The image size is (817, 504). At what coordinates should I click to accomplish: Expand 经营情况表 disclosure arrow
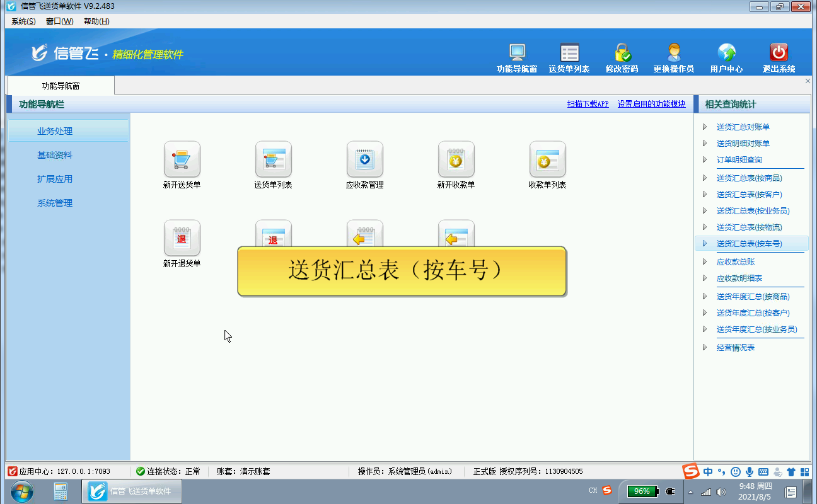point(705,348)
